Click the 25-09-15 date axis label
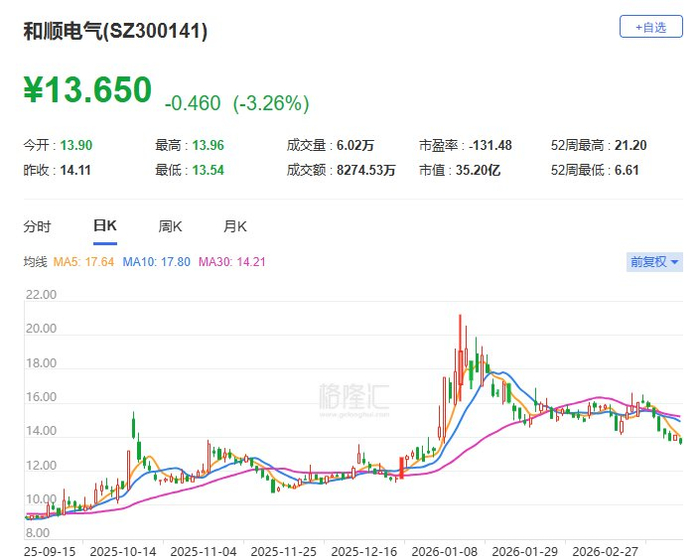Image resolution: width=700 pixels, height=560 pixels. click(50, 552)
